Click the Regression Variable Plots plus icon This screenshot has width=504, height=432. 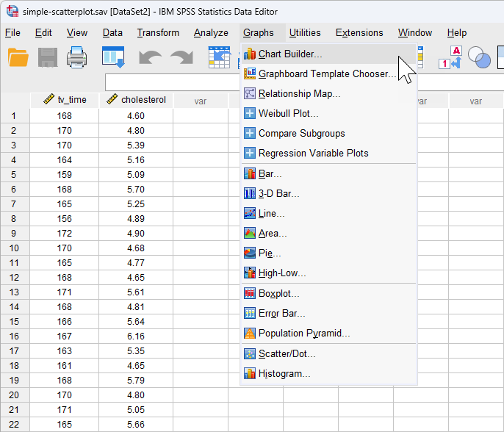(250, 153)
